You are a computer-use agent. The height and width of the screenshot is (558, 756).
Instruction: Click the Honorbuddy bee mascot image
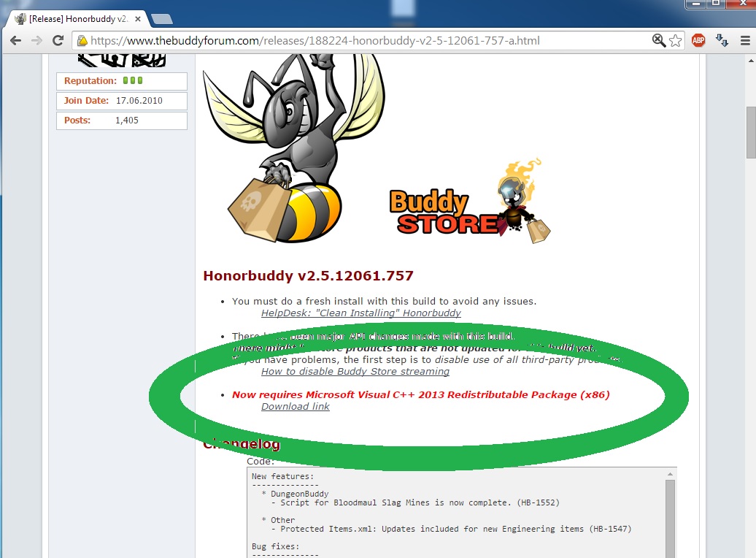tap(293, 148)
